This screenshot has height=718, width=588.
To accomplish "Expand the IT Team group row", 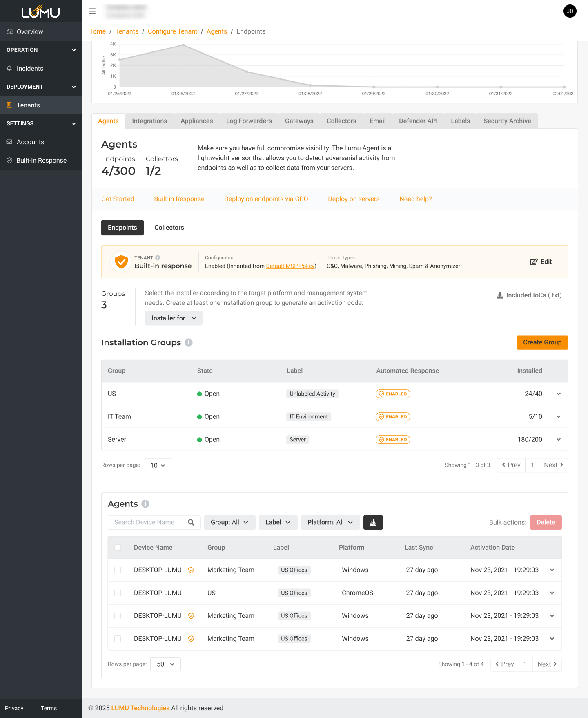I will pyautogui.click(x=558, y=417).
